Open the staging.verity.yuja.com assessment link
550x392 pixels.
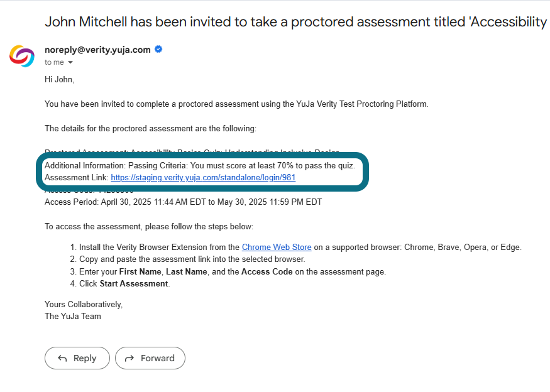click(203, 177)
